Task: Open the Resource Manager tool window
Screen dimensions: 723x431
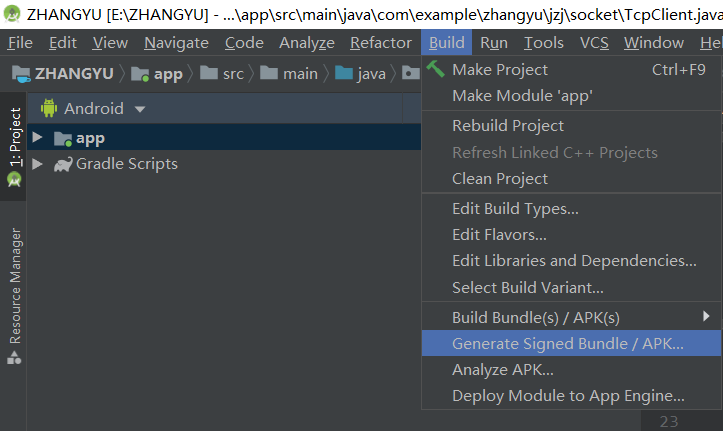Action: 15,286
